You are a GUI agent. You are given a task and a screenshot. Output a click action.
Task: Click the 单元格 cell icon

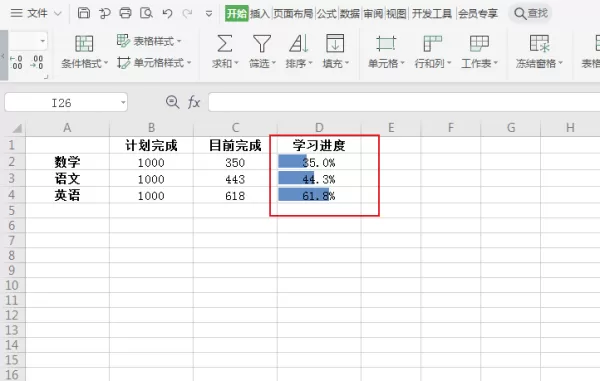386,44
